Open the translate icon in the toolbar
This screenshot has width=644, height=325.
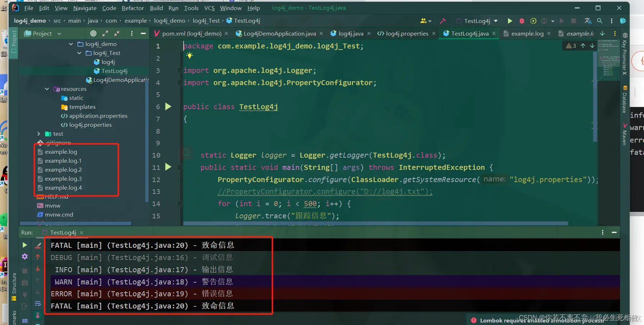click(x=588, y=21)
